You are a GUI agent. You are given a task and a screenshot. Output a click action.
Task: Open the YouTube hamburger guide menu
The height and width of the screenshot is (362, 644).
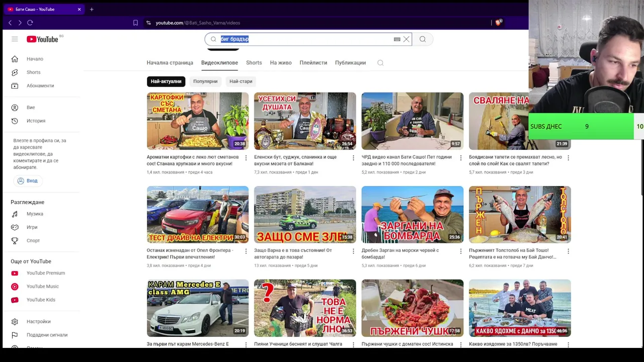[x=15, y=39]
